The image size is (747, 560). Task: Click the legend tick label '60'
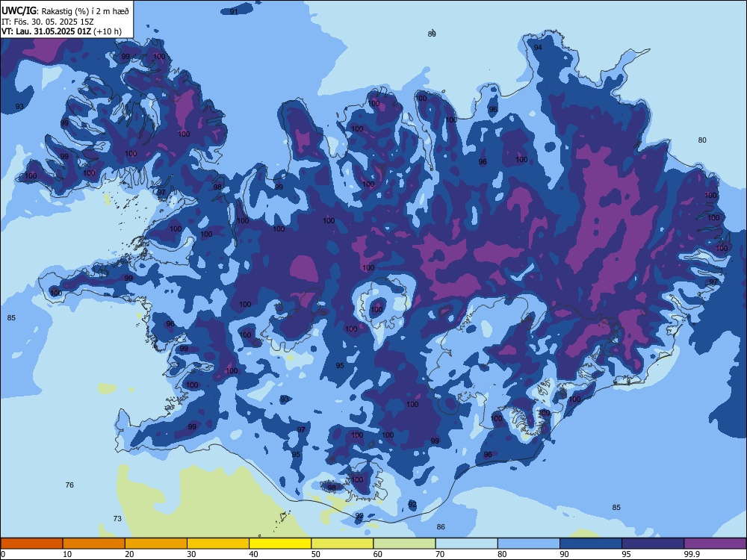(x=378, y=554)
